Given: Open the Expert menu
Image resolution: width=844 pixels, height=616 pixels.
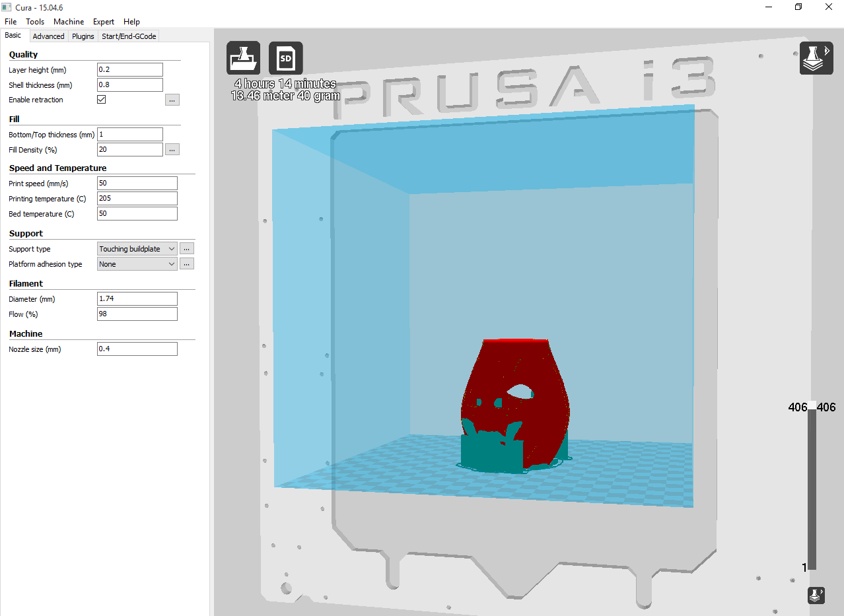Looking at the screenshot, I should (104, 22).
